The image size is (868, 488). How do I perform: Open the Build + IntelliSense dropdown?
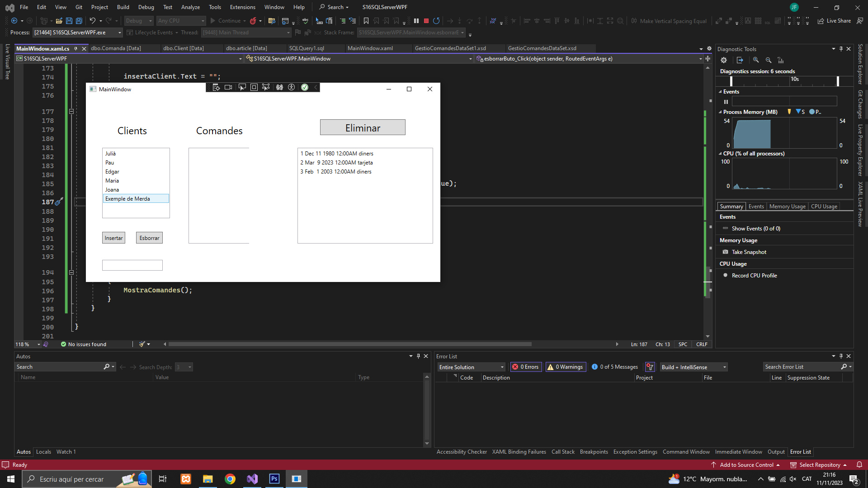[693, 367]
